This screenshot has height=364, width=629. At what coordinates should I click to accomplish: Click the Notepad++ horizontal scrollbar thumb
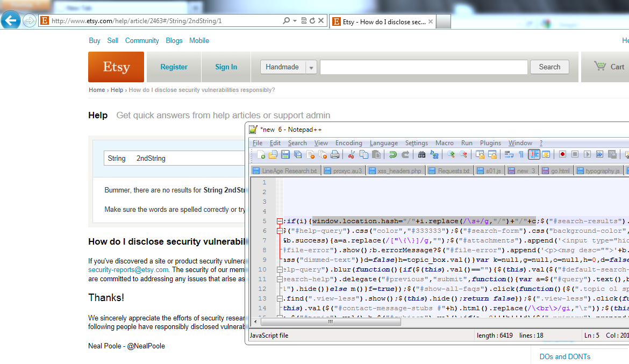coord(331,322)
